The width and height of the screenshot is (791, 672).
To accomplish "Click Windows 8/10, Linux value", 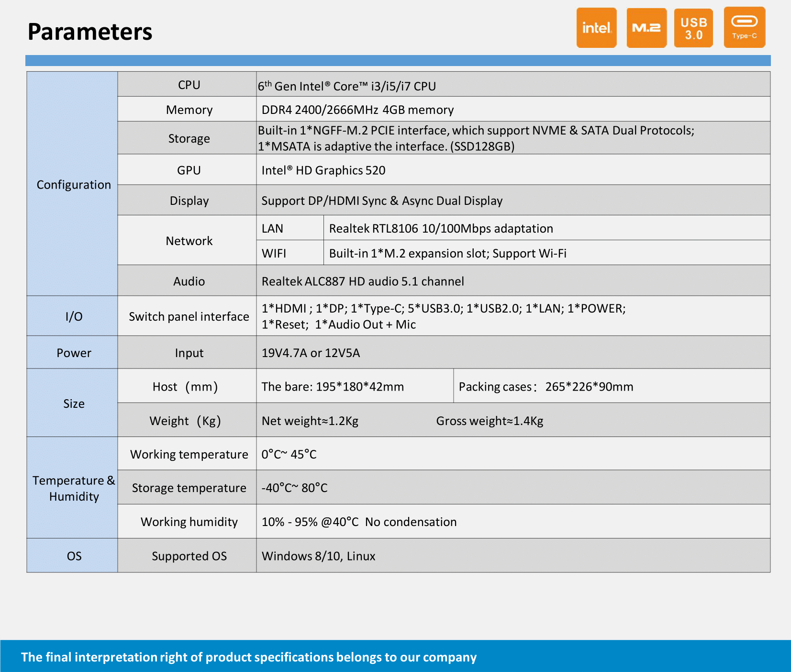I will (x=318, y=556).
